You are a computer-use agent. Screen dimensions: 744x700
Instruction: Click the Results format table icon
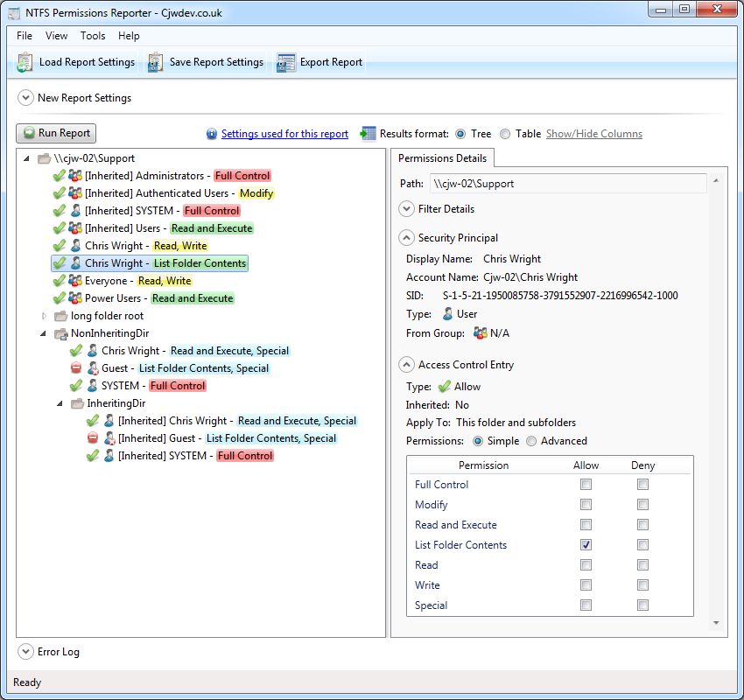coord(368,134)
